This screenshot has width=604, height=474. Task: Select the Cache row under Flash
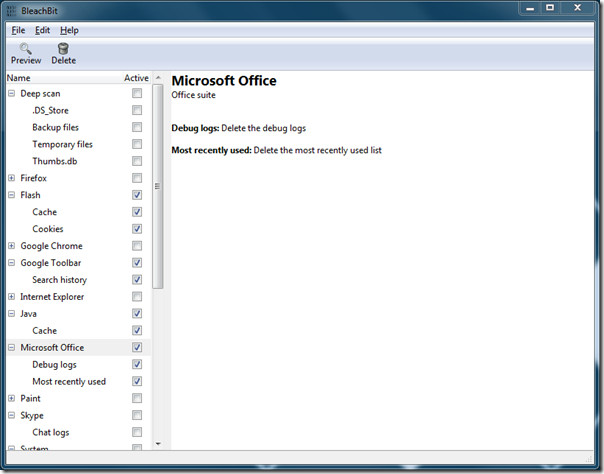(79, 212)
